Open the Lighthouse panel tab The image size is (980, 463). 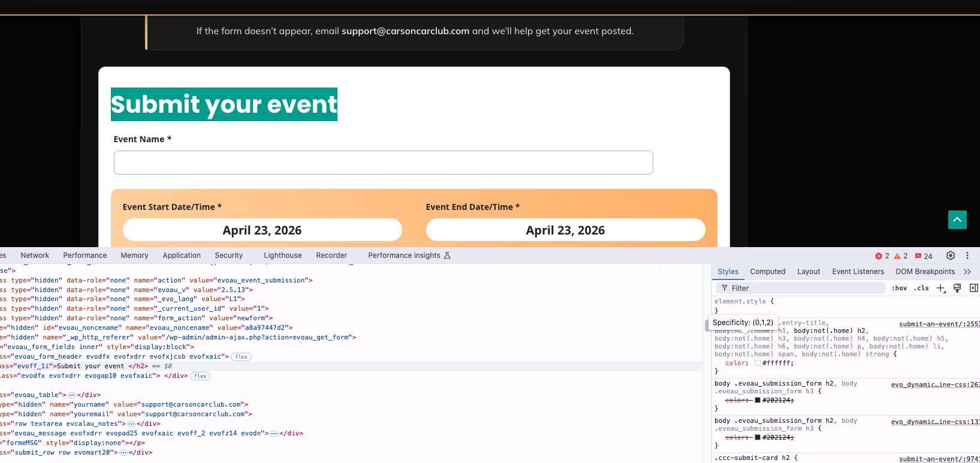click(x=282, y=255)
